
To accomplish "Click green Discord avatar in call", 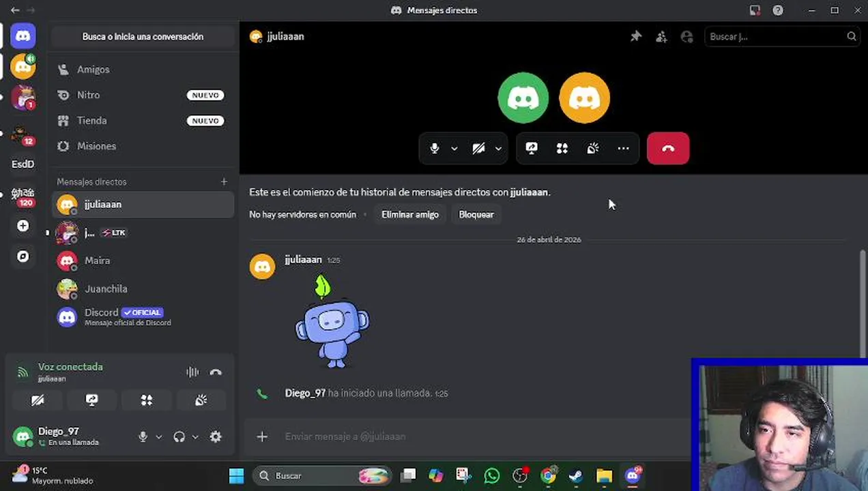I will [x=523, y=98].
